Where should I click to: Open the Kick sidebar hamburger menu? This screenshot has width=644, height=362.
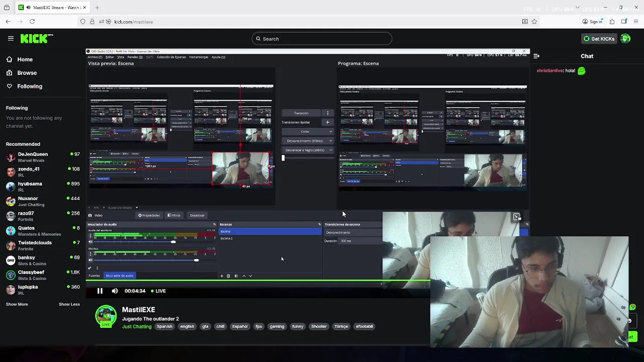(11, 39)
